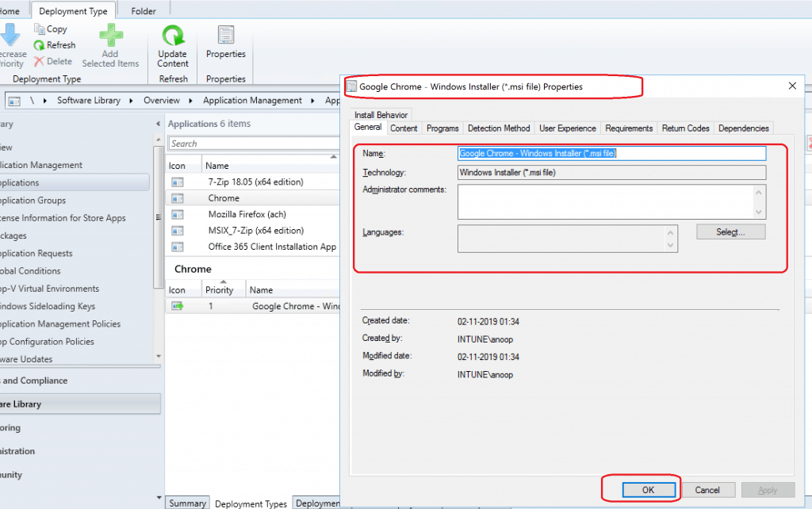Open the Return Codes tab
This screenshot has height=509, width=812.
click(x=685, y=128)
